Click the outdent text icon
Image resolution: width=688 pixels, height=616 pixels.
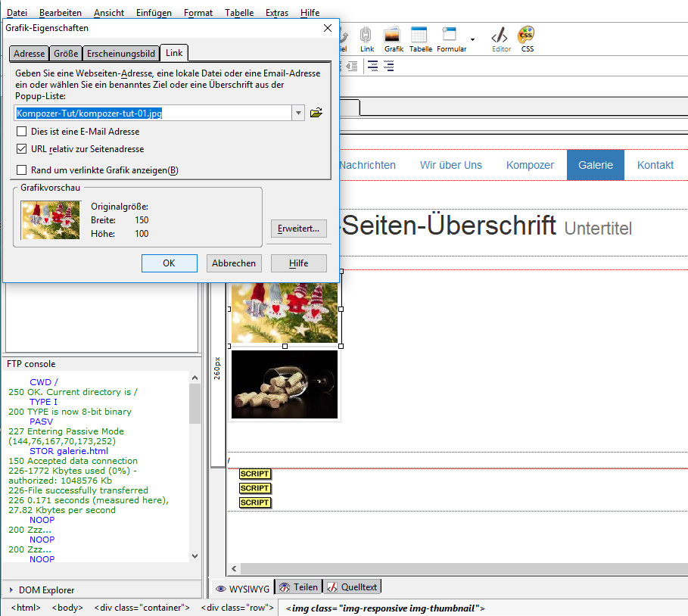[352, 67]
